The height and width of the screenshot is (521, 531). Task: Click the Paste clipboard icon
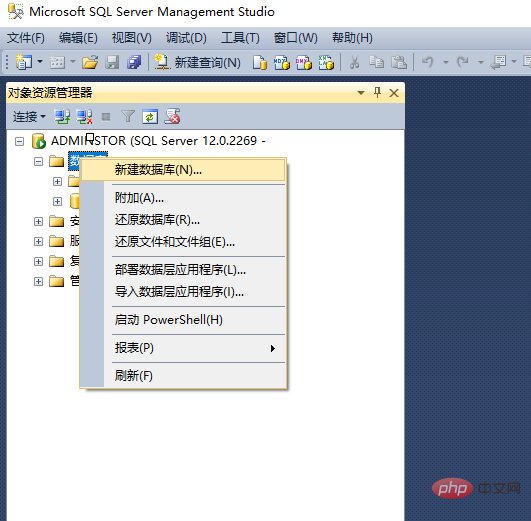(399, 62)
